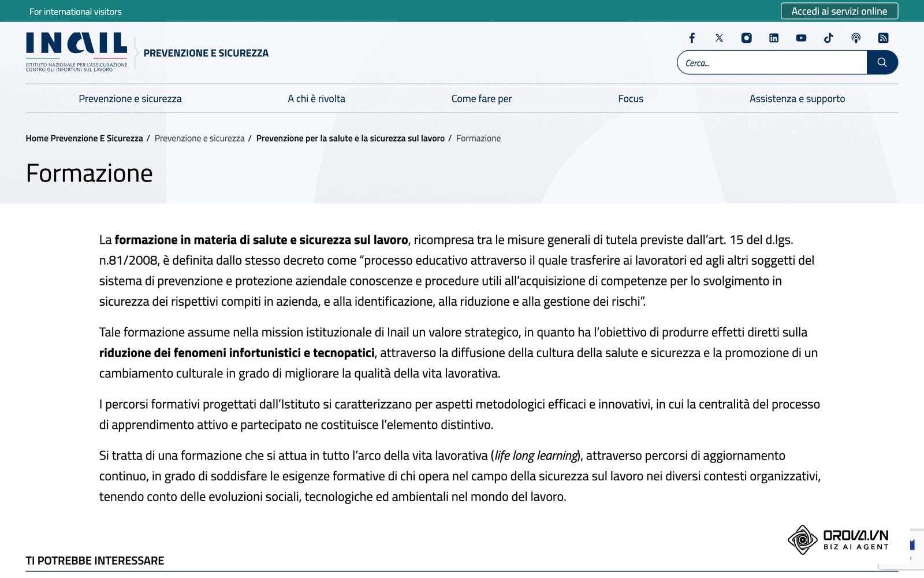Open INAIL YouTube channel icon
The height and width of the screenshot is (578, 924).
point(801,38)
